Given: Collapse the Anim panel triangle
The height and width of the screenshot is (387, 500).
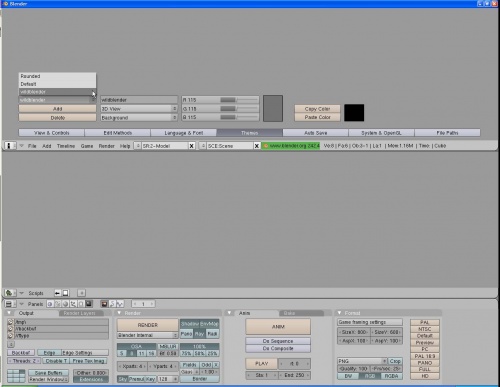Looking at the screenshot, I should pos(229,313).
